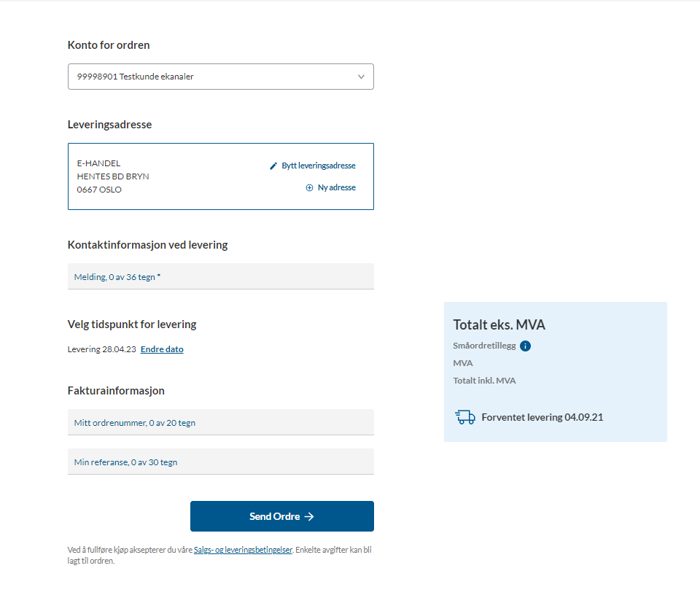Change delivery date with Endre dato
Image resolution: width=700 pixels, height=595 pixels.
click(162, 349)
